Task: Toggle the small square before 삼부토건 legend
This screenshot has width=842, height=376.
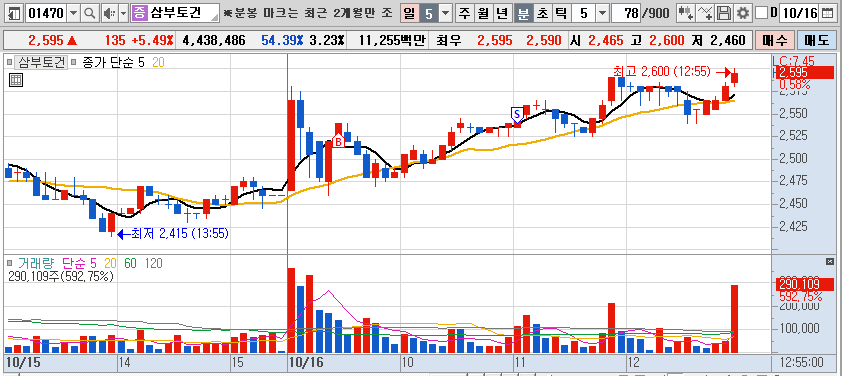Action: 9,63
